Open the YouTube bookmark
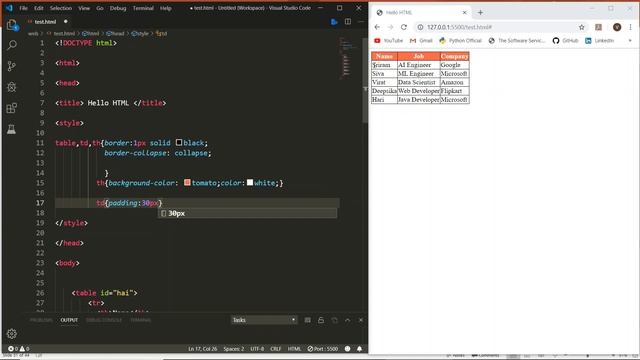640x360 pixels. [389, 40]
